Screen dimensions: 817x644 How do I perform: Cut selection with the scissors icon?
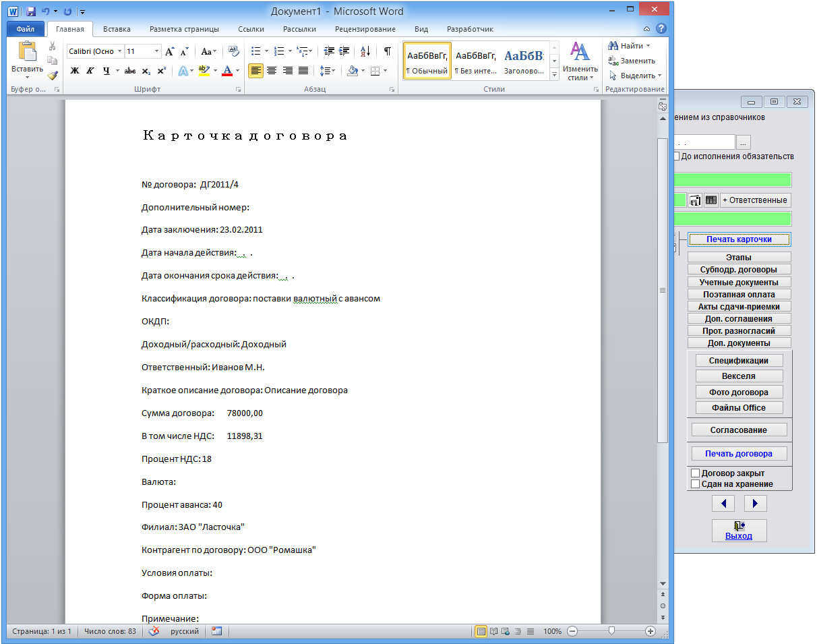(x=52, y=46)
